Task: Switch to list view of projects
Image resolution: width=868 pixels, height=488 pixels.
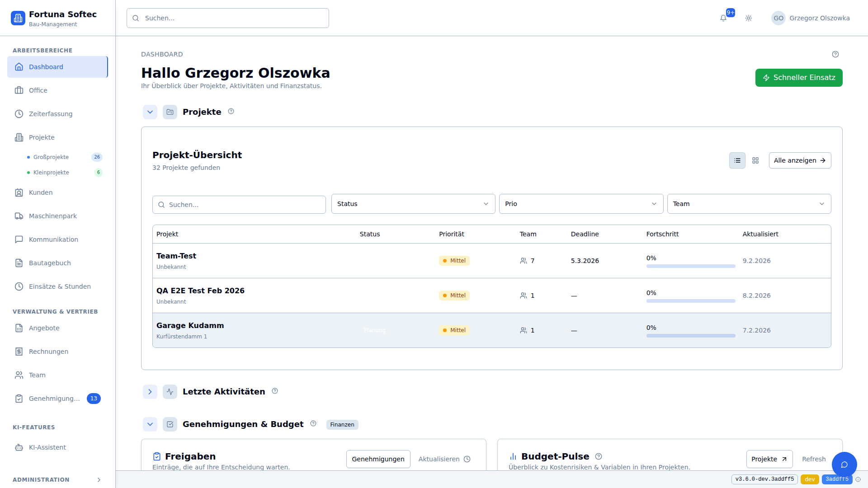Action: 737,160
